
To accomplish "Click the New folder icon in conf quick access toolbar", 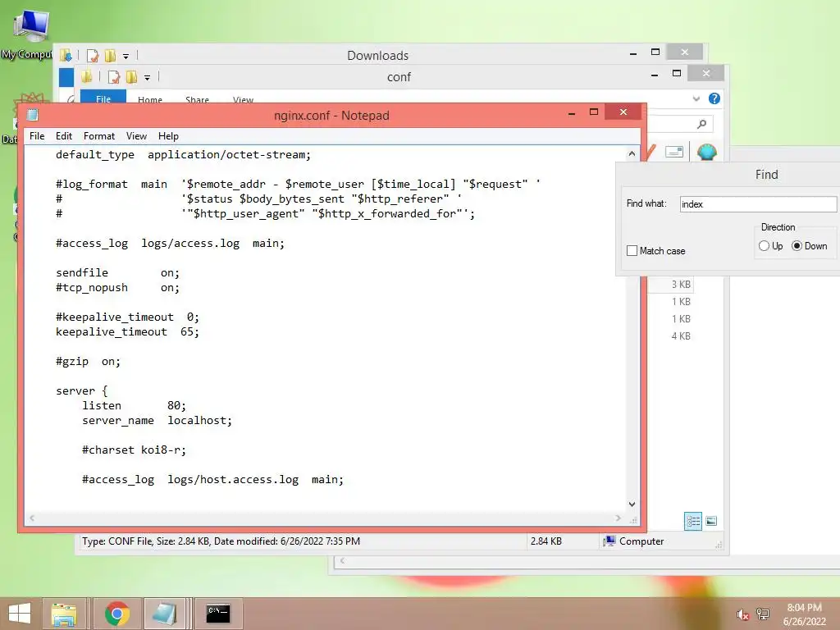I will click(x=132, y=77).
